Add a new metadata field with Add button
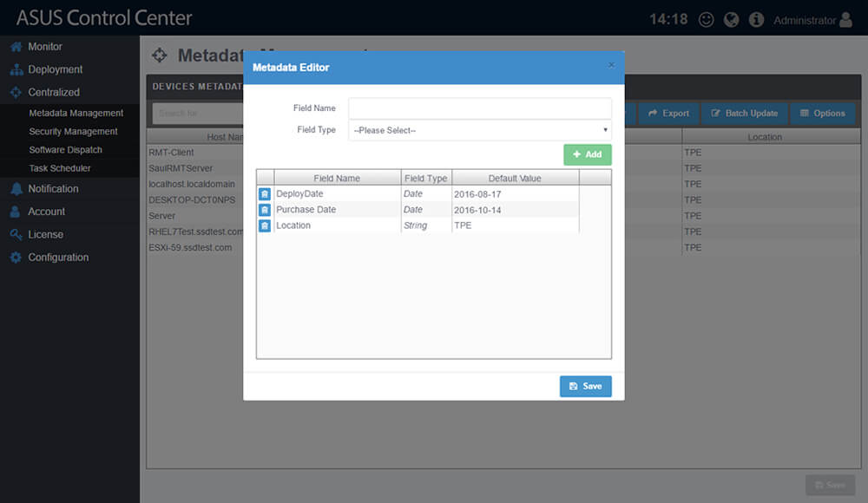The height and width of the screenshot is (503, 868). 588,154
